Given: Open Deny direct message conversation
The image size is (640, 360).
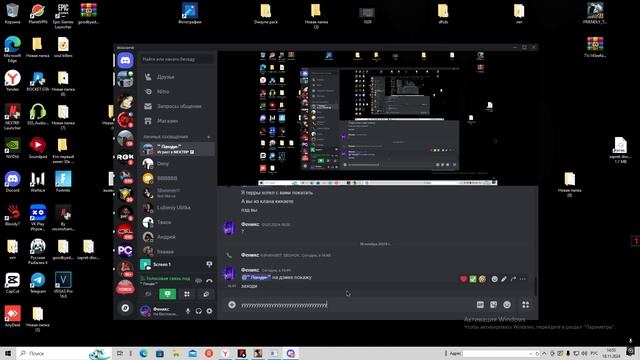Looking at the screenshot, I should (x=178, y=164).
